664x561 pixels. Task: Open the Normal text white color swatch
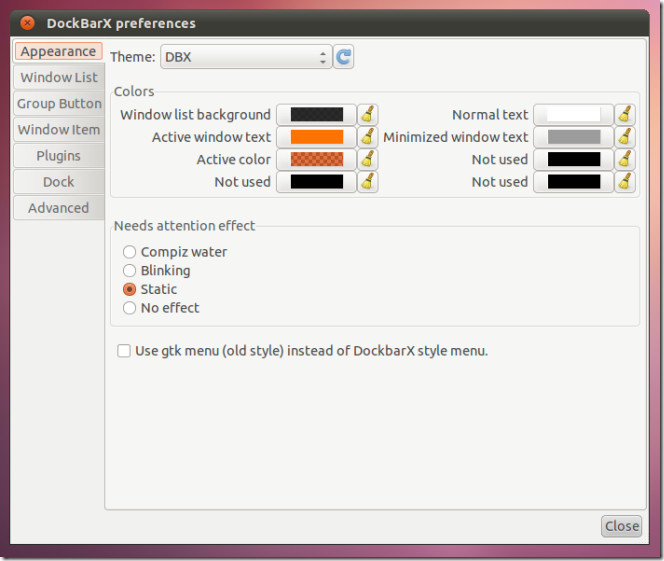click(x=573, y=114)
